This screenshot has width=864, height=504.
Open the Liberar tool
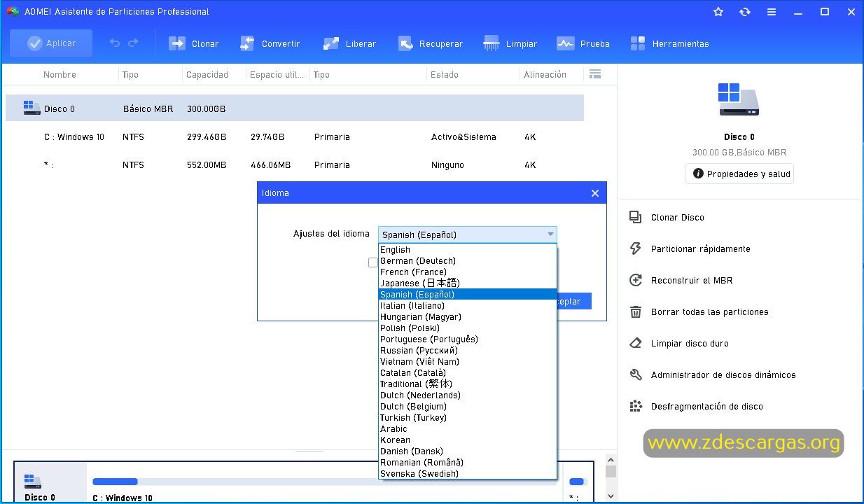point(349,43)
